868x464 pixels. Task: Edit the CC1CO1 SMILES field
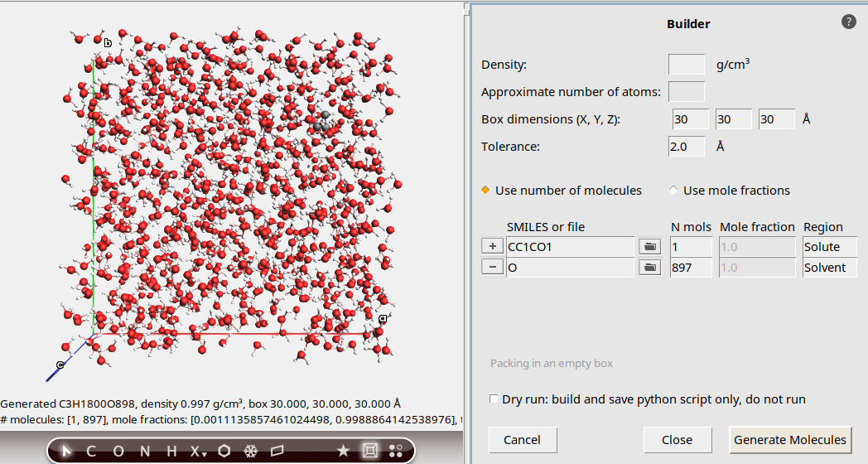click(x=570, y=246)
